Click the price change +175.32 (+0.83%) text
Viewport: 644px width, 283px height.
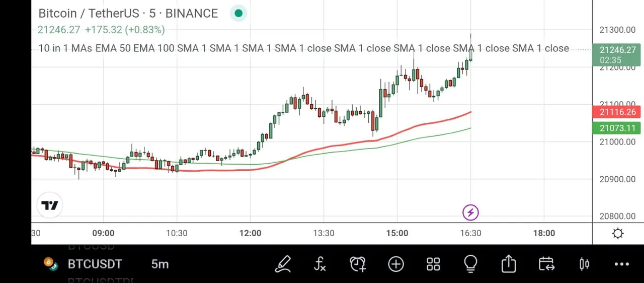125,30
